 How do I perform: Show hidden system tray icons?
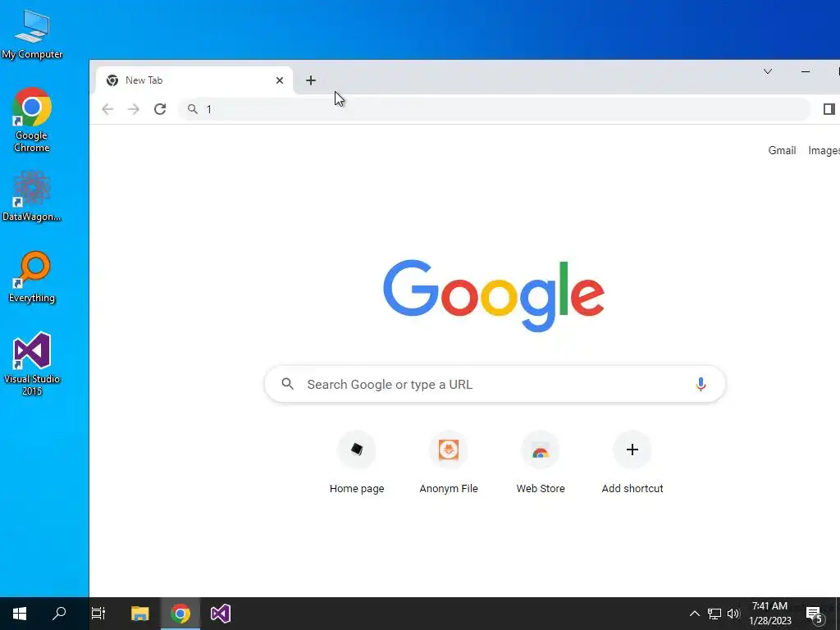[694, 614]
